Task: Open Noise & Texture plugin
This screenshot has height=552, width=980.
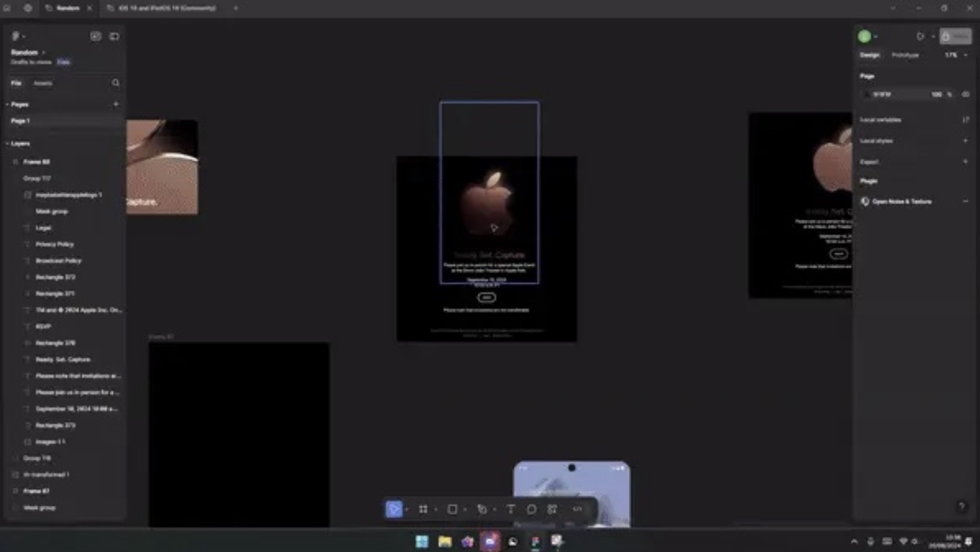Action: [900, 201]
